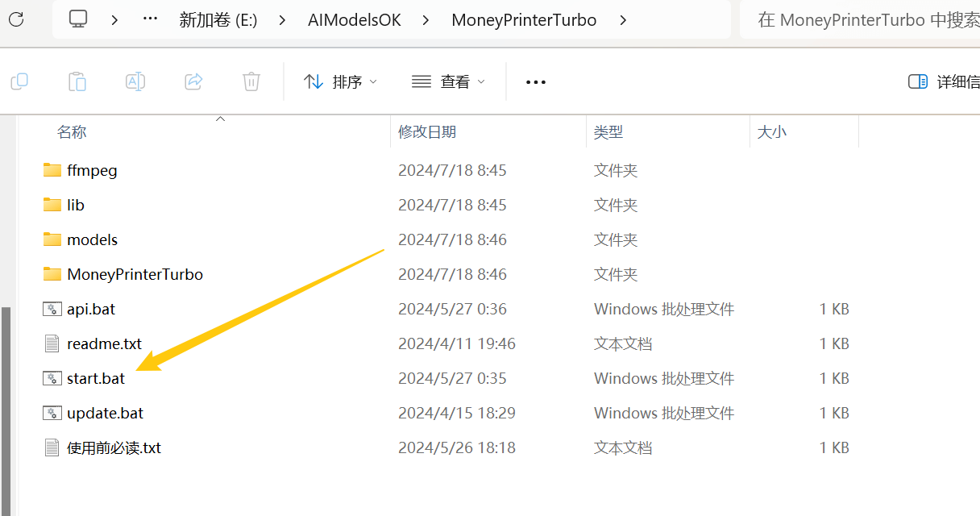Expand chevron after AIModelsOK breadcrumb
This screenshot has height=516, width=980.
[426, 19]
